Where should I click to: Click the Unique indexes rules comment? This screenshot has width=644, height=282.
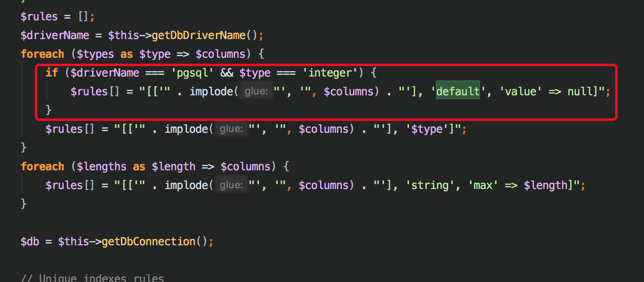(93, 278)
